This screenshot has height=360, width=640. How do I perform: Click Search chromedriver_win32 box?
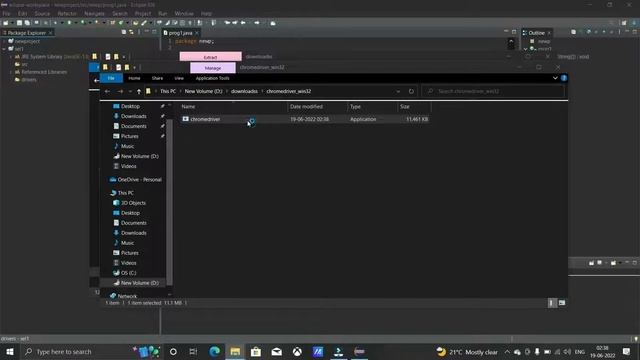click(493, 91)
